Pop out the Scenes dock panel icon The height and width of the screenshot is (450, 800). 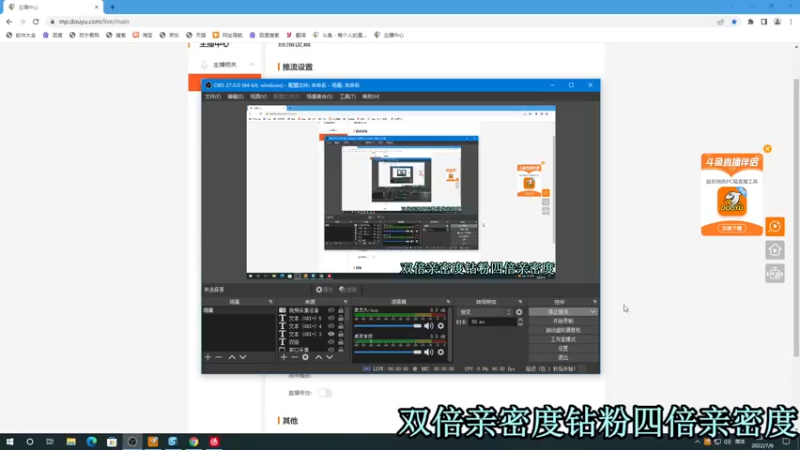[x=270, y=302]
